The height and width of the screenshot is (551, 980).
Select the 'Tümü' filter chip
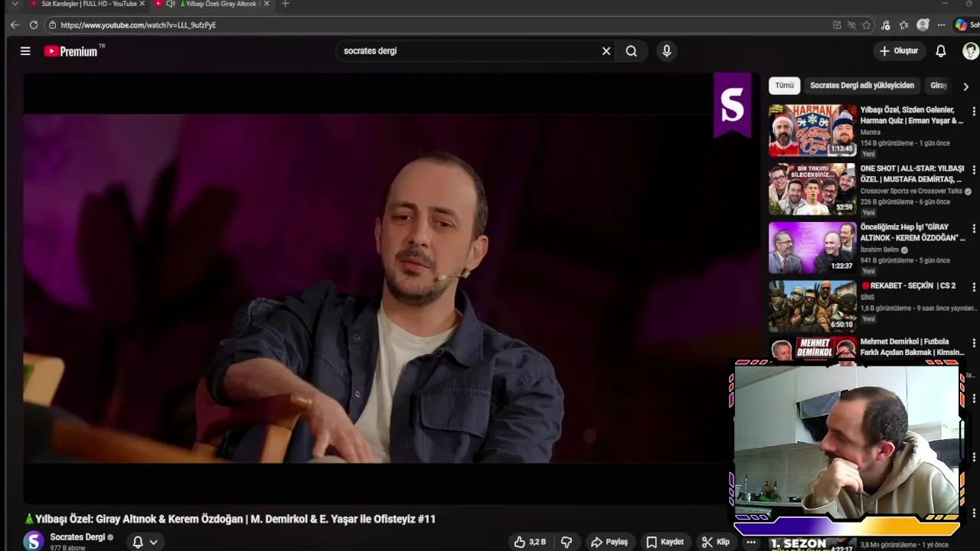pyautogui.click(x=785, y=86)
